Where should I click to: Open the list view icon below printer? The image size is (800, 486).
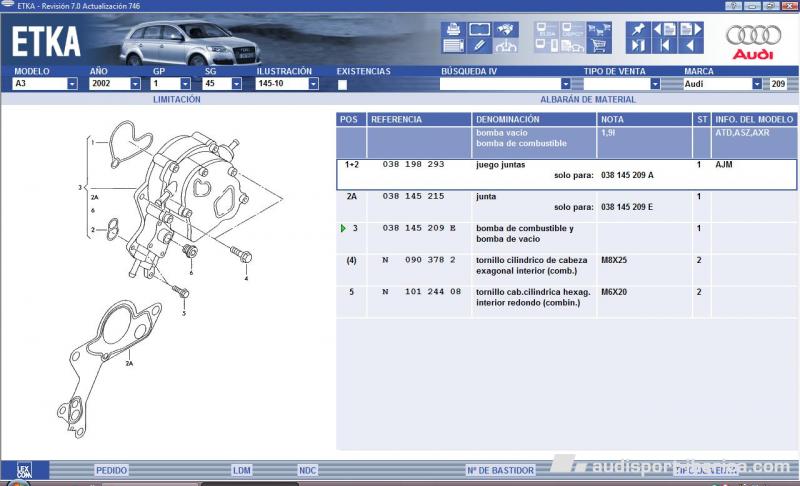pos(453,46)
